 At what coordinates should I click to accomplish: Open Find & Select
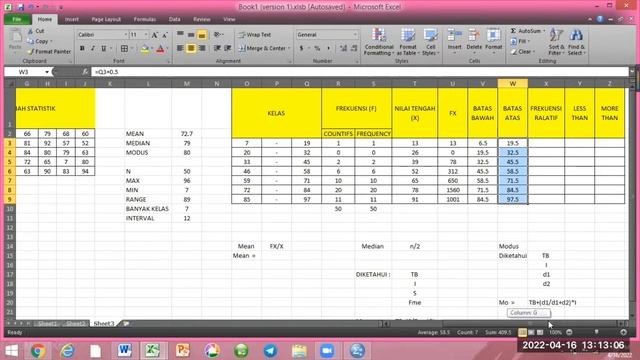[576, 42]
